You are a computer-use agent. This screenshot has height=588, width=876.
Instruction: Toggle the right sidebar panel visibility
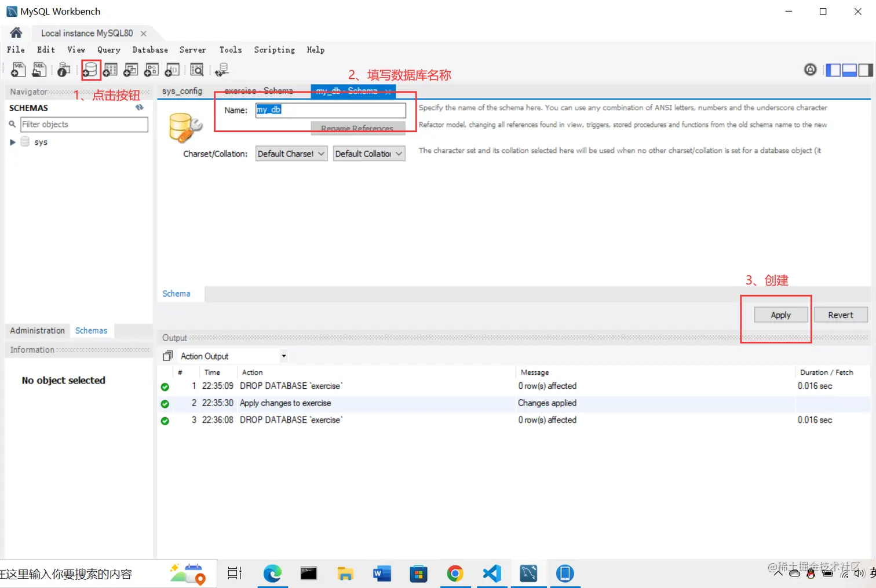point(866,70)
